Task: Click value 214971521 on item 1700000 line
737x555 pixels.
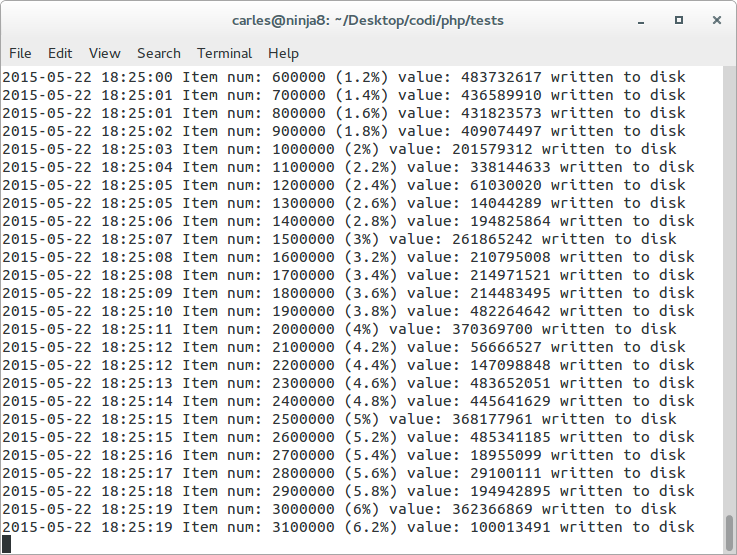Action: click(510, 275)
